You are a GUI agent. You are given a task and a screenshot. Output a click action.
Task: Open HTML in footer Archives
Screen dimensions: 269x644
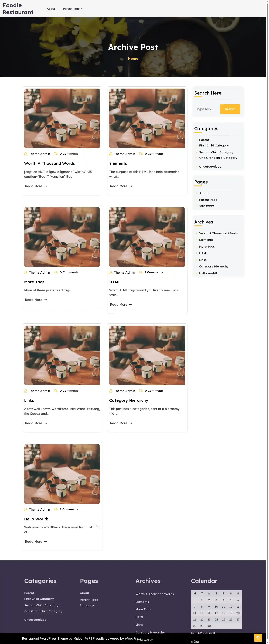139,617
